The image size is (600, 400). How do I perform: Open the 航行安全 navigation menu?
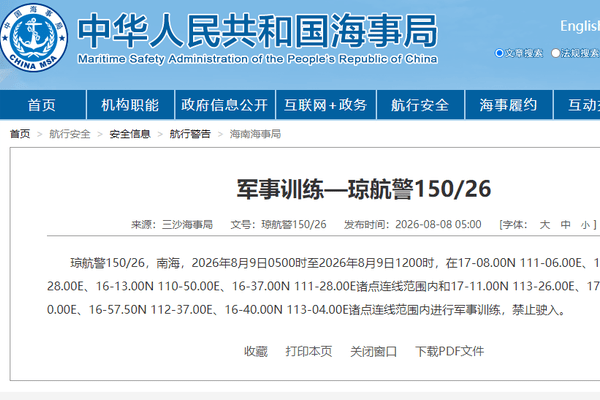pyautogui.click(x=420, y=105)
